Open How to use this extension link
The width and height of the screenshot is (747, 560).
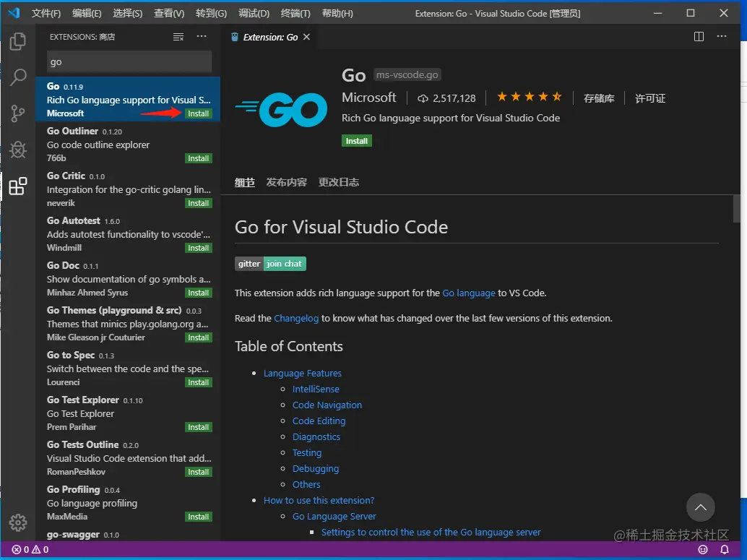[x=319, y=501]
